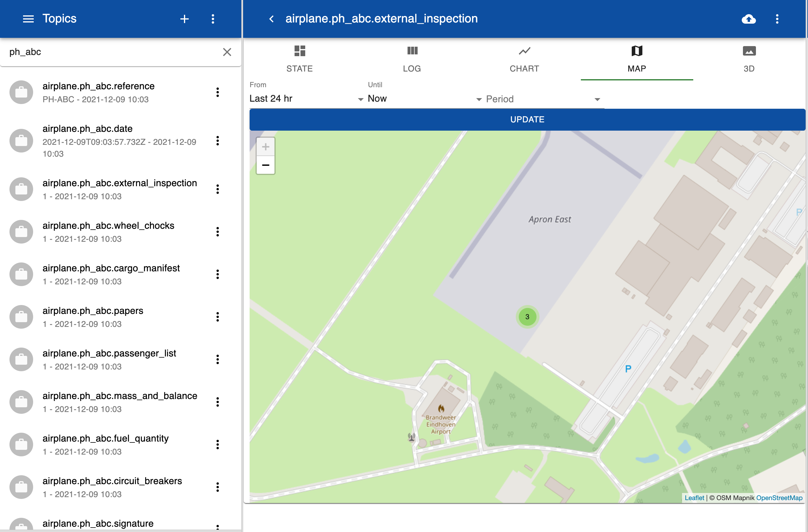This screenshot has width=808, height=532.
Task: Go back using the chevron arrow
Action: coord(271,19)
